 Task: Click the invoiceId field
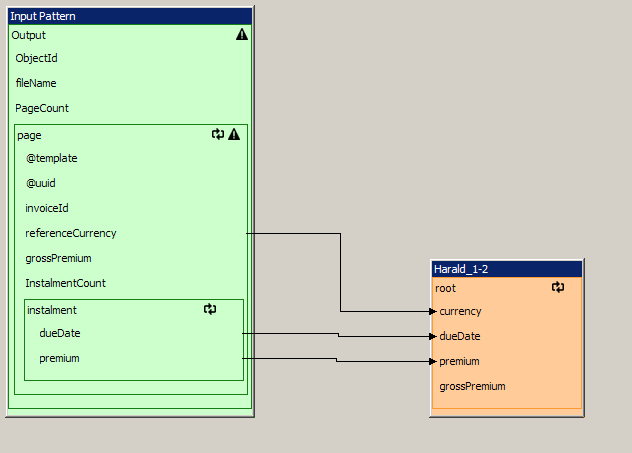coord(47,208)
